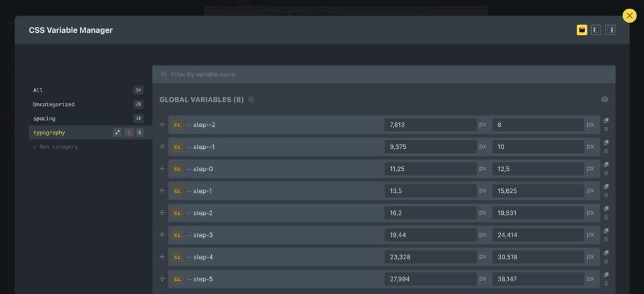Click the CL badge on step-4 row
This screenshot has width=644, height=294.
pyautogui.click(x=177, y=257)
